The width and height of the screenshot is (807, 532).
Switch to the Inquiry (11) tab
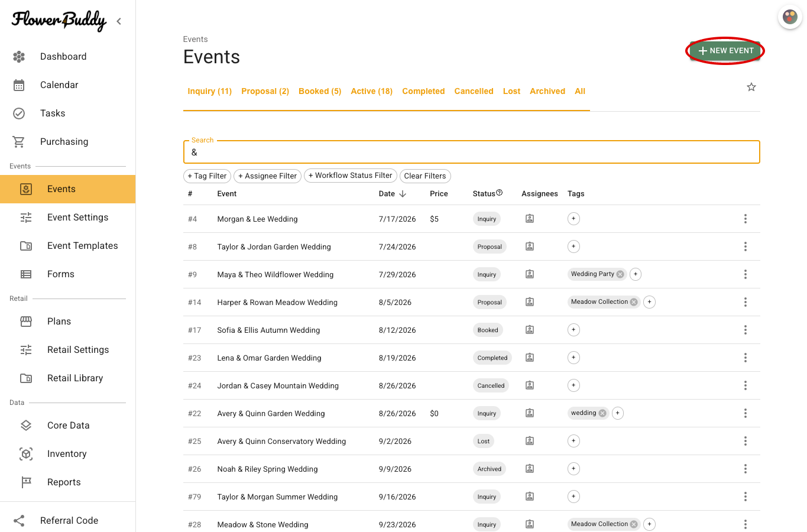(x=210, y=91)
